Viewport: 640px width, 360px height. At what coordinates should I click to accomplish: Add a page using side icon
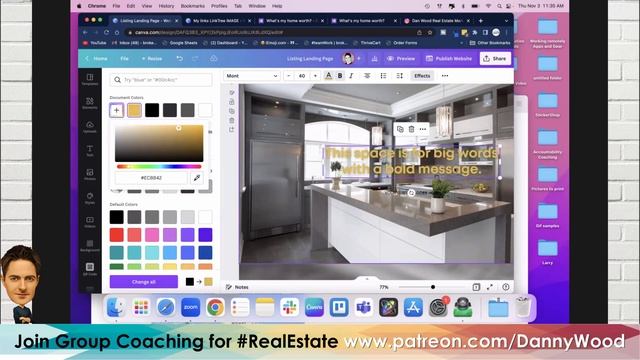pos(231,130)
